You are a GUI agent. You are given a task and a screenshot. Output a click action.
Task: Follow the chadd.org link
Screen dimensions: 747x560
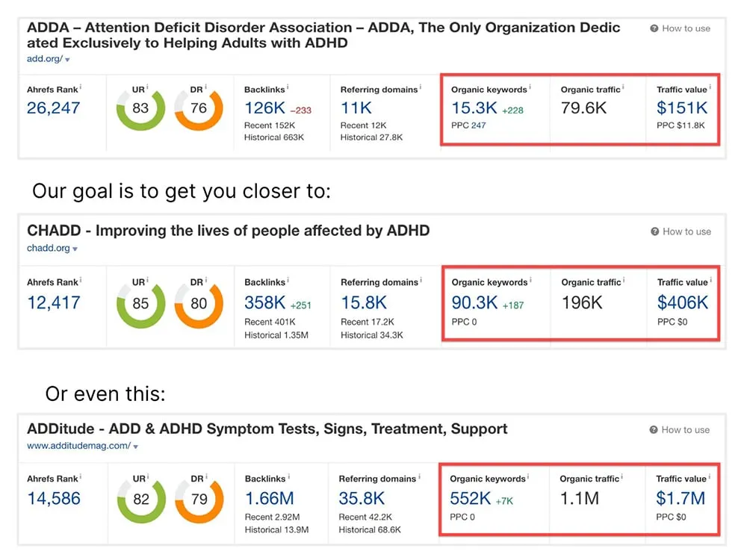47,248
